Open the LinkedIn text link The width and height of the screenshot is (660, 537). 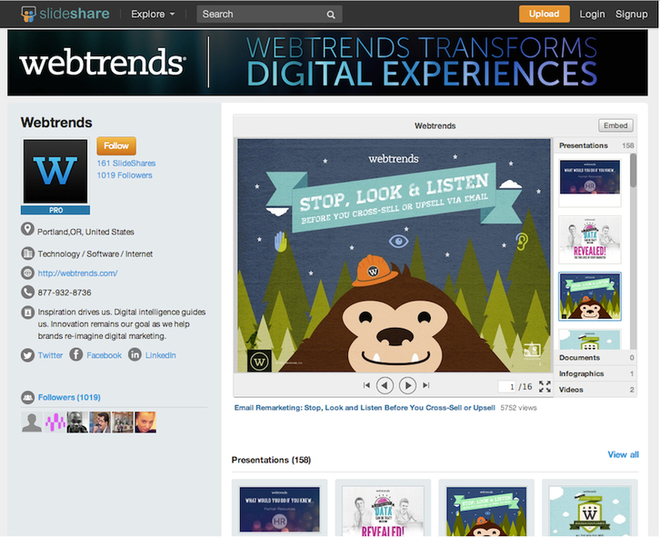[160, 355]
